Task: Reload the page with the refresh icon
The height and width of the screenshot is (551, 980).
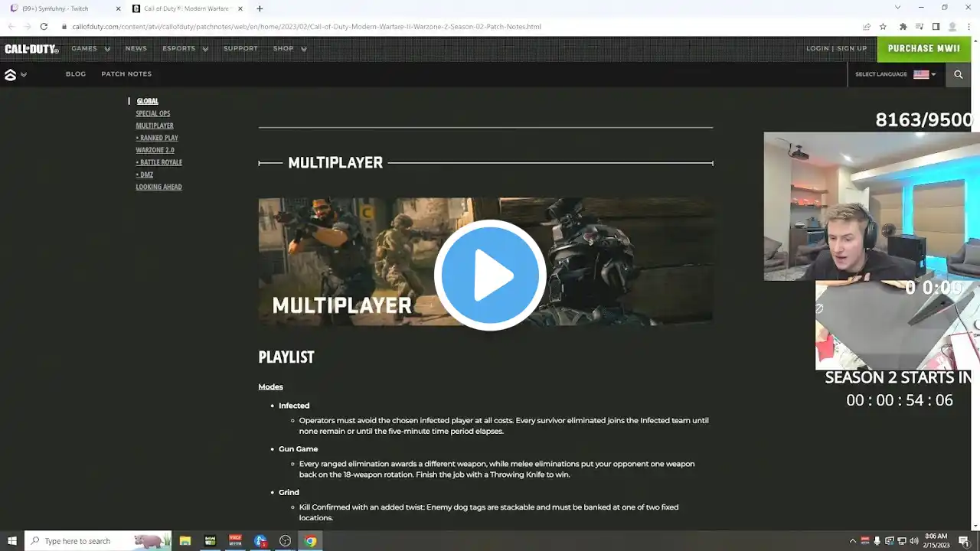Action: [x=44, y=27]
